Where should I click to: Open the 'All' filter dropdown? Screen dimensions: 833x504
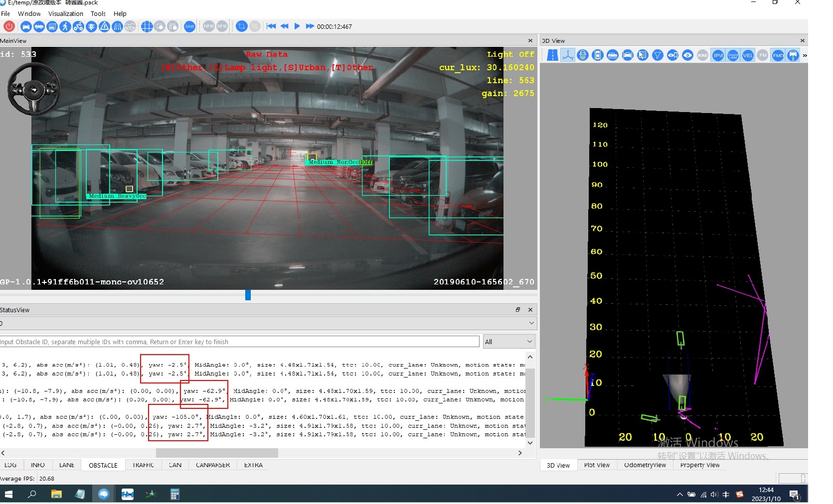tap(508, 342)
